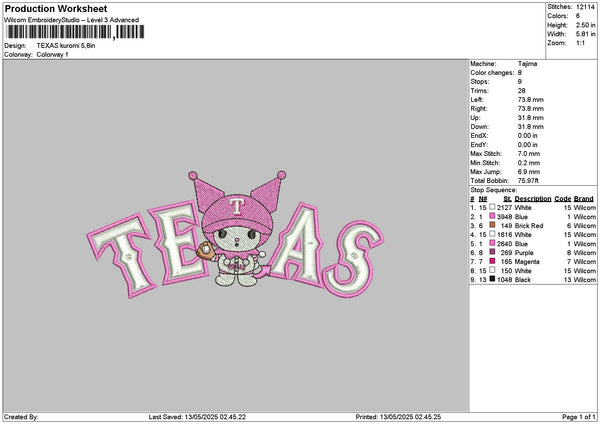Viewport: 600px width, 424px height.
Task: Click the white swatch for stitch count 1616
Action: (x=492, y=234)
